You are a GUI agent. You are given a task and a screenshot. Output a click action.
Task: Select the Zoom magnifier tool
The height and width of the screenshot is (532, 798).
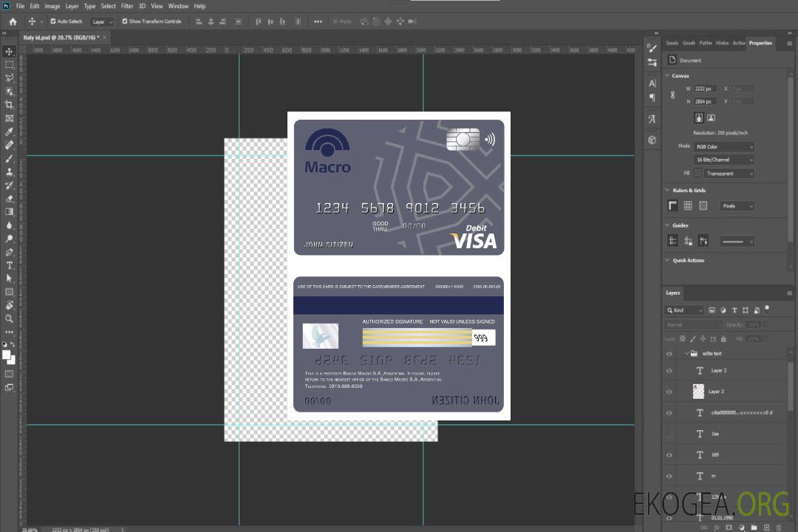pos(9,318)
